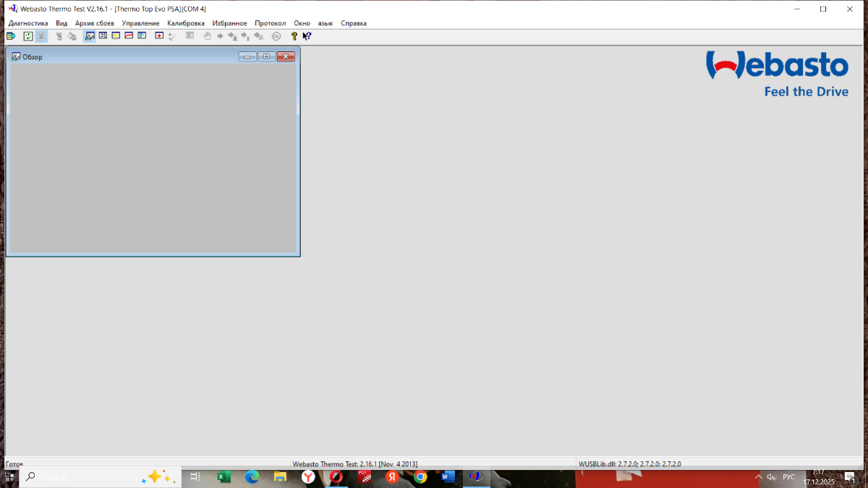Activate the context help arrow-question icon

click(x=307, y=36)
